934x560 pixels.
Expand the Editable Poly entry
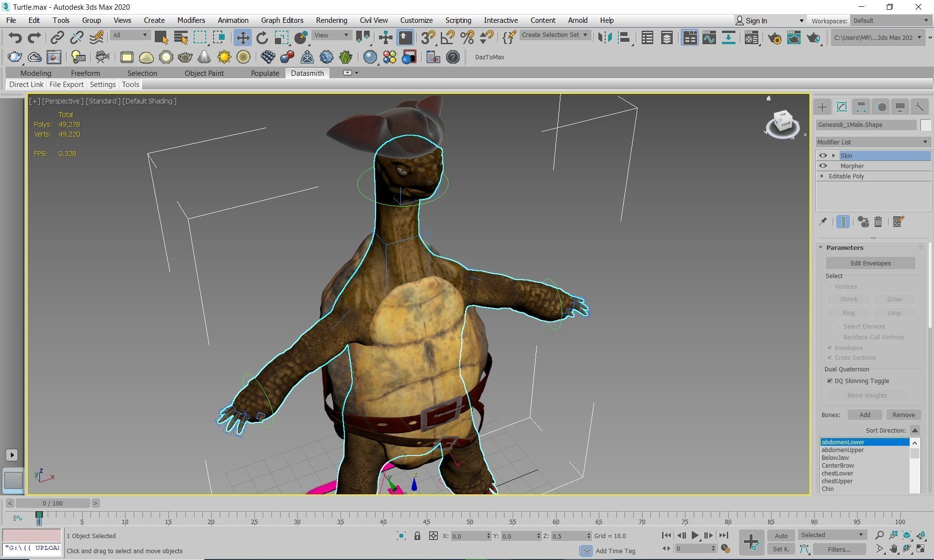pyautogui.click(x=822, y=176)
